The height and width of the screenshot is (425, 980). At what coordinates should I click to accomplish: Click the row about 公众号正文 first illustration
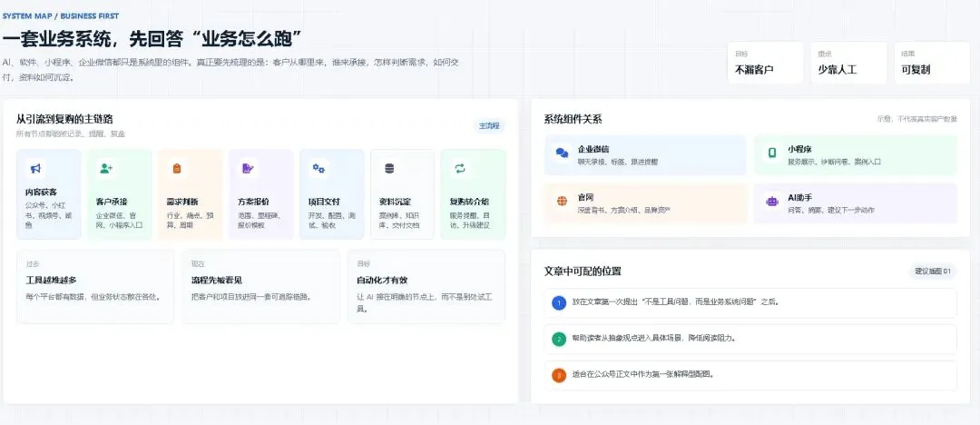750,375
